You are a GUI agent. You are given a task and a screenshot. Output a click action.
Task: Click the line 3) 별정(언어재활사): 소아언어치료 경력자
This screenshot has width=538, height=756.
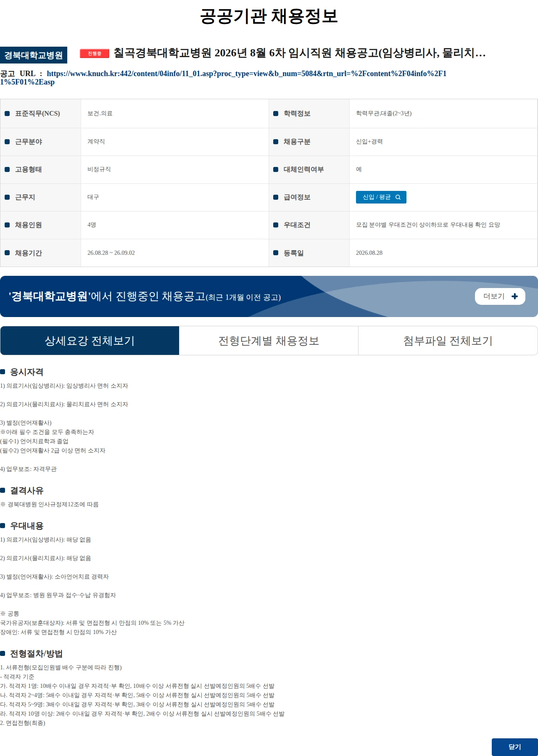(x=54, y=577)
